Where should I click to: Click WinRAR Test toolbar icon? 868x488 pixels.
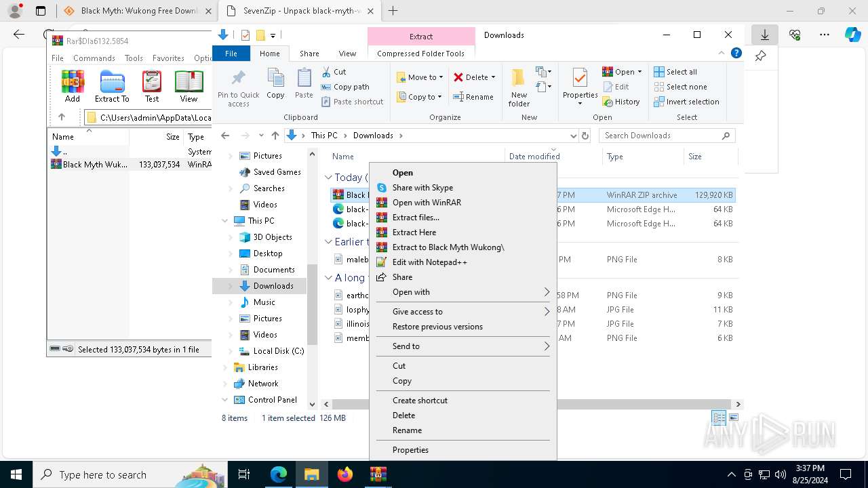152,86
